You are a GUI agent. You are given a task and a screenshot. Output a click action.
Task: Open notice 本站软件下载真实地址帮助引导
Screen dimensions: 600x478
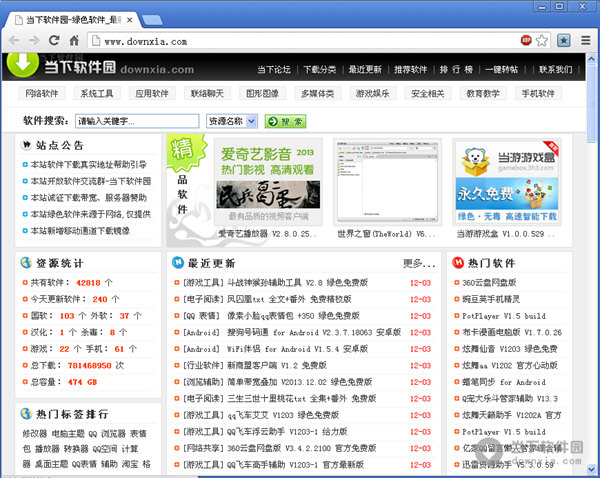pos(88,165)
